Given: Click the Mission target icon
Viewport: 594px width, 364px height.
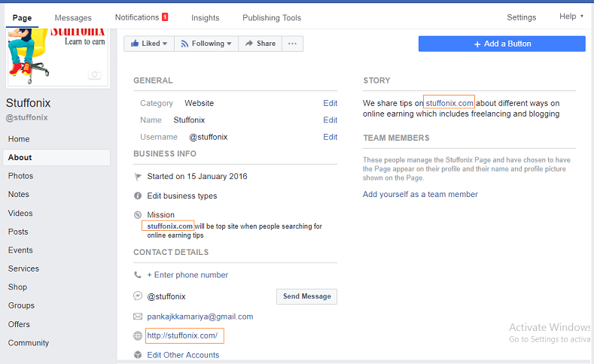Looking at the screenshot, I should [x=138, y=215].
